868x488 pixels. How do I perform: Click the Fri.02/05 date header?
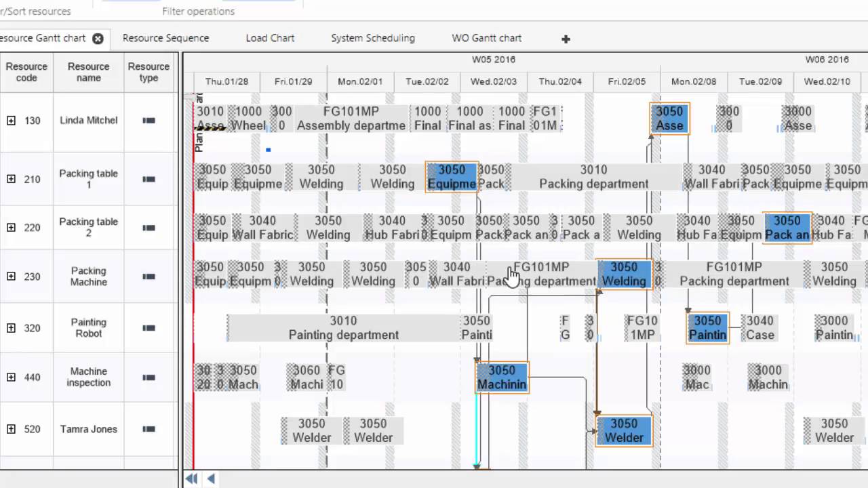(x=627, y=81)
